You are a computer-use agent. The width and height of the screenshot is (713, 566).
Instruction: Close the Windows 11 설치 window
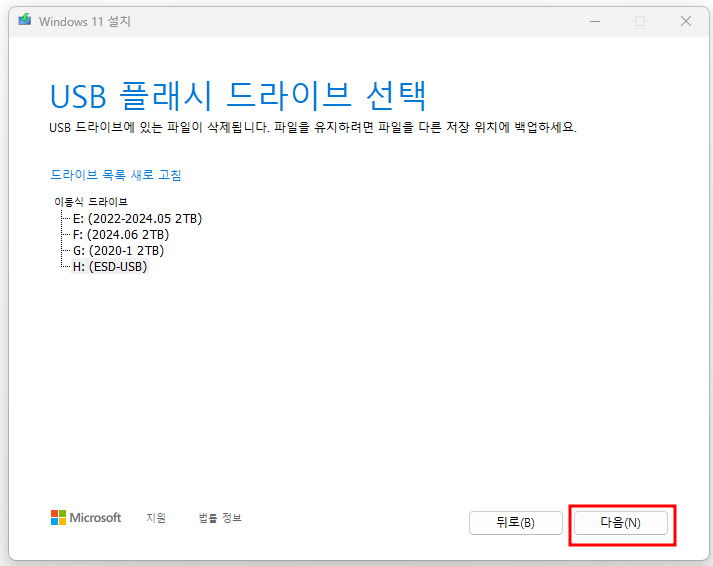pyautogui.click(x=686, y=21)
